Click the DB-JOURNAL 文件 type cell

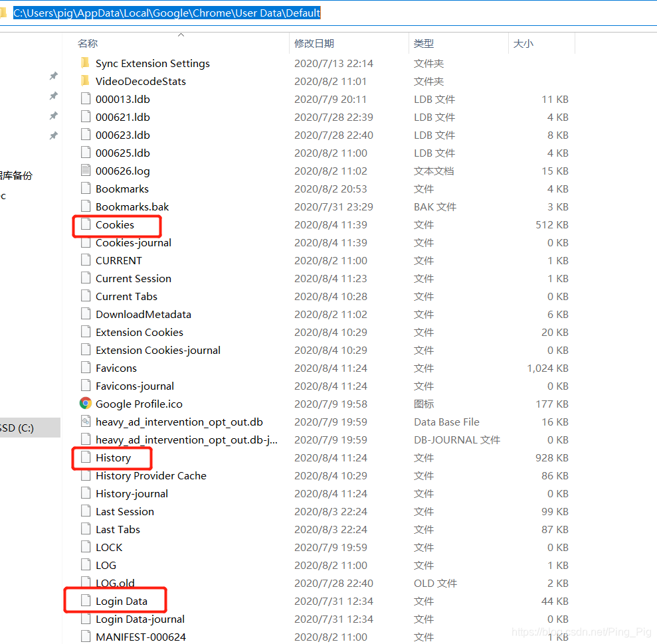pos(457,440)
